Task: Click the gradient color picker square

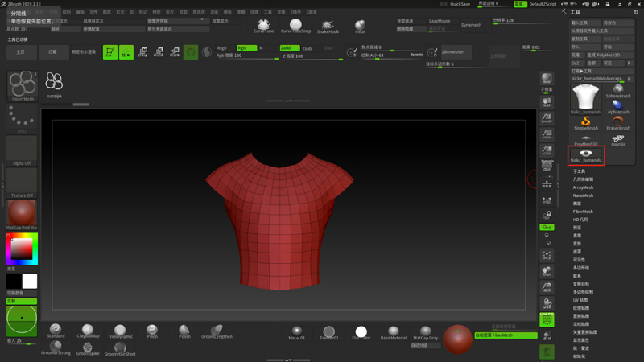Action: click(22, 250)
